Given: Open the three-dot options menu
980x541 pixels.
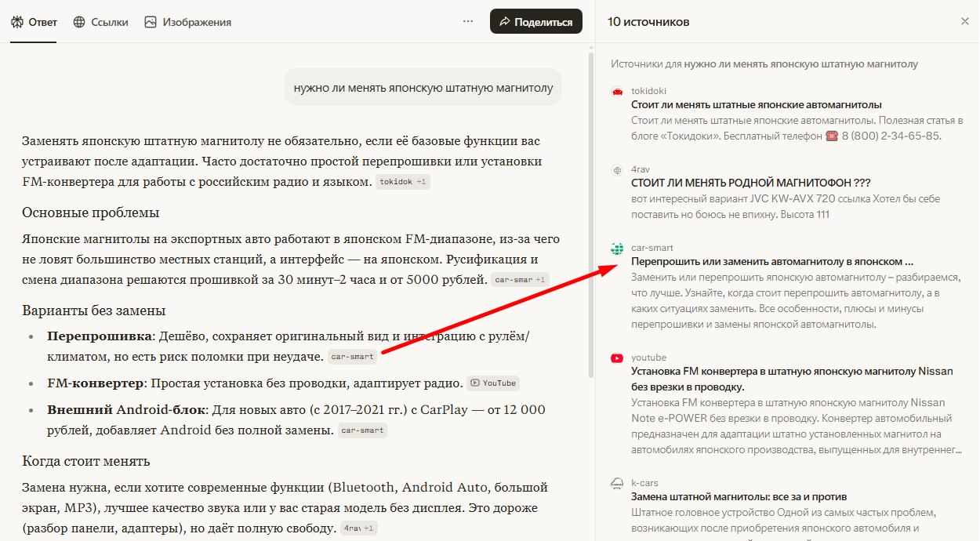Looking at the screenshot, I should point(468,21).
